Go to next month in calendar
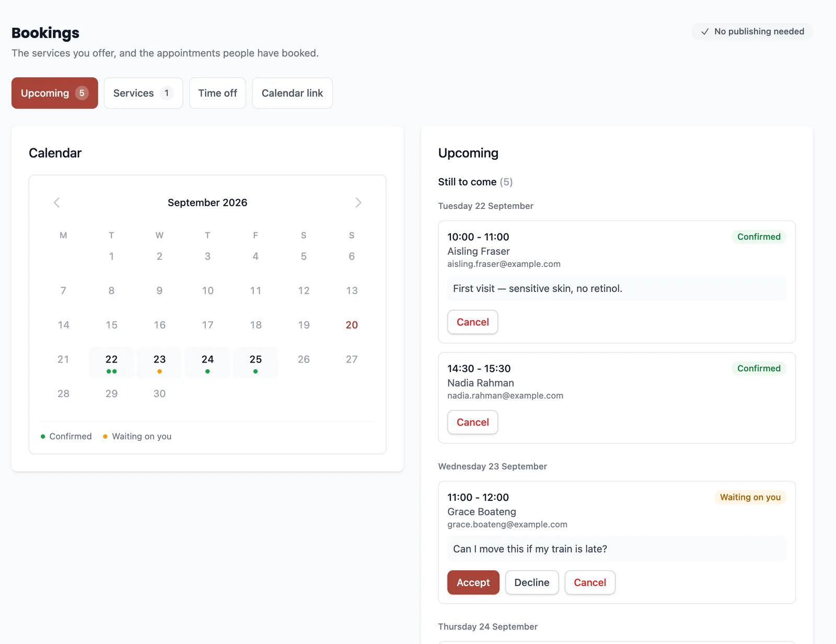836x644 pixels. (358, 203)
